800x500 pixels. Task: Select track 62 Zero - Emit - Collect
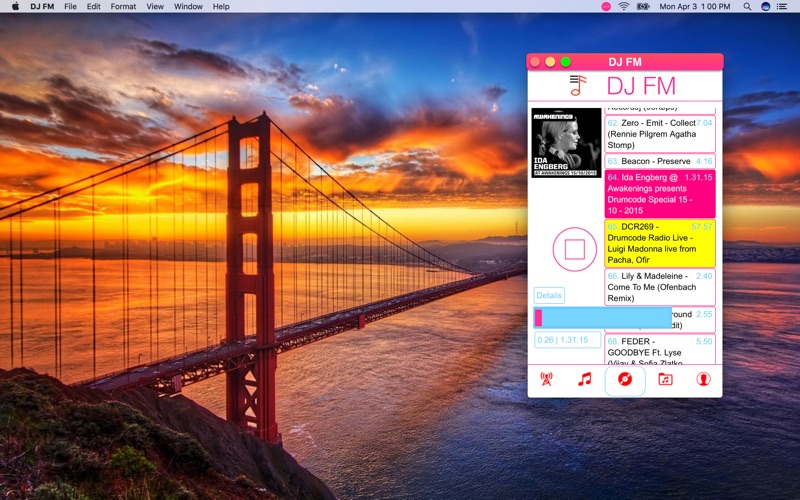660,134
